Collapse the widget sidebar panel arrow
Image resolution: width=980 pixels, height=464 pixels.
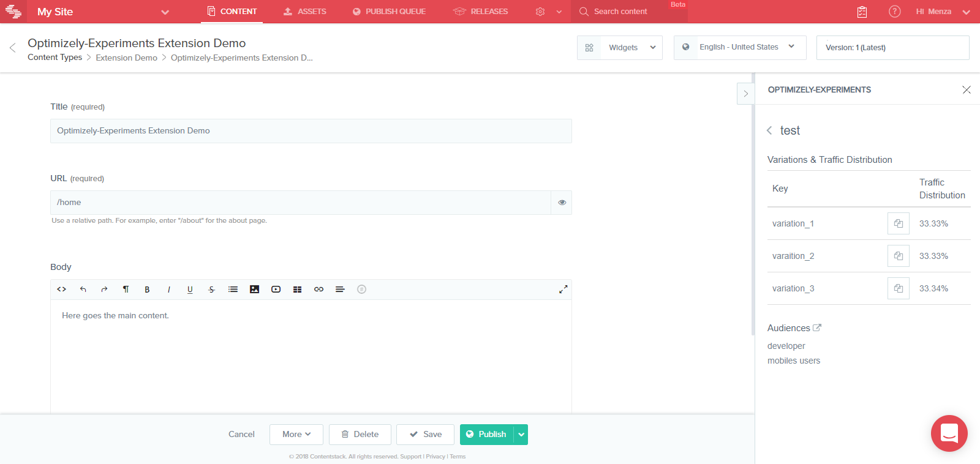745,94
